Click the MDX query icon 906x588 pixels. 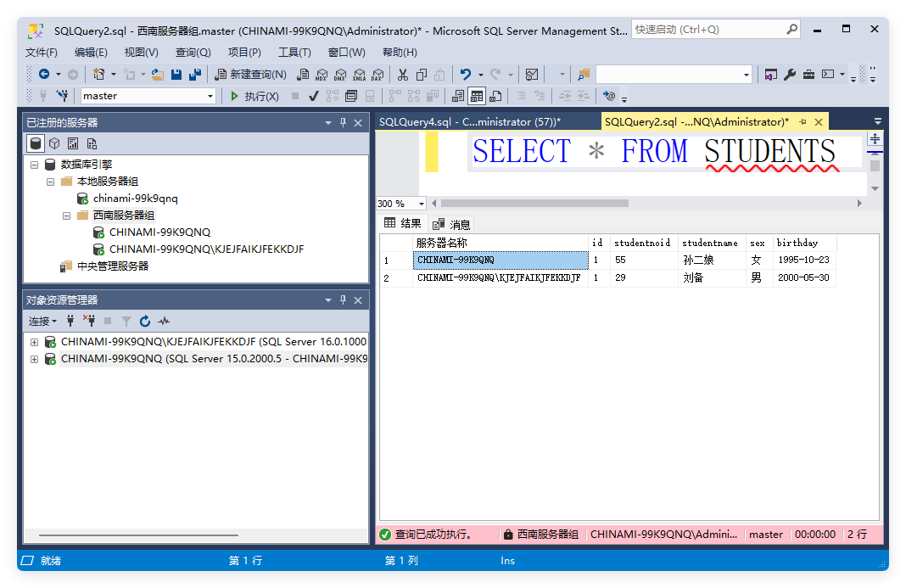(322, 75)
